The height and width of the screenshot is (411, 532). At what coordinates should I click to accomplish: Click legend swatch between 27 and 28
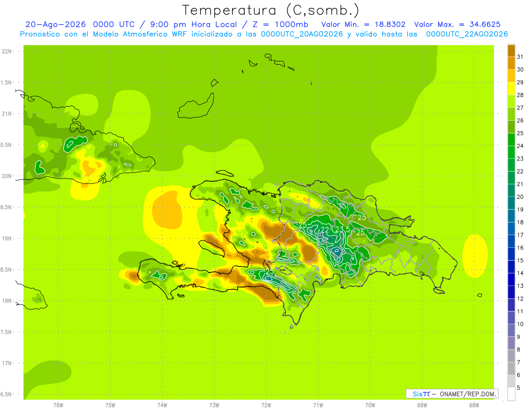(x=511, y=101)
